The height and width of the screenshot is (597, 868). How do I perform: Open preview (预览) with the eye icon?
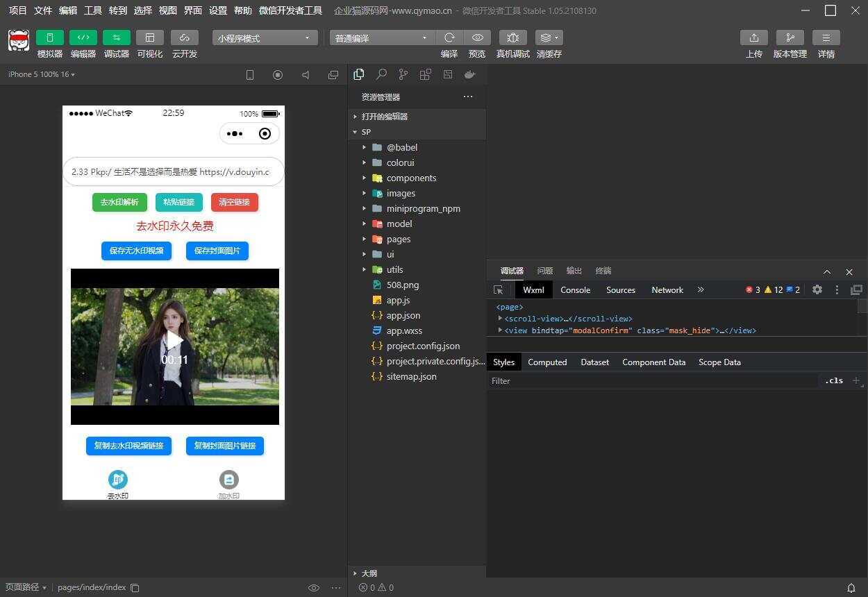pyautogui.click(x=476, y=37)
